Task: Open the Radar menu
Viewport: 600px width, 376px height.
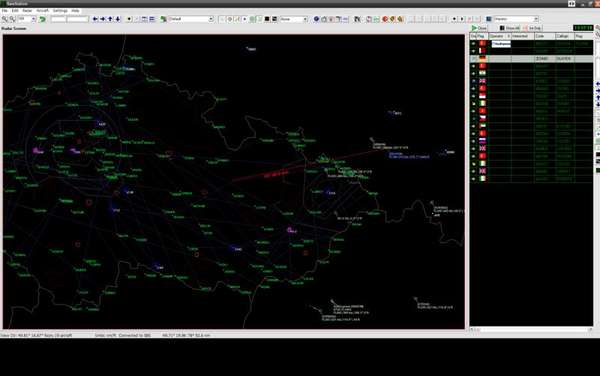Action: (27, 11)
